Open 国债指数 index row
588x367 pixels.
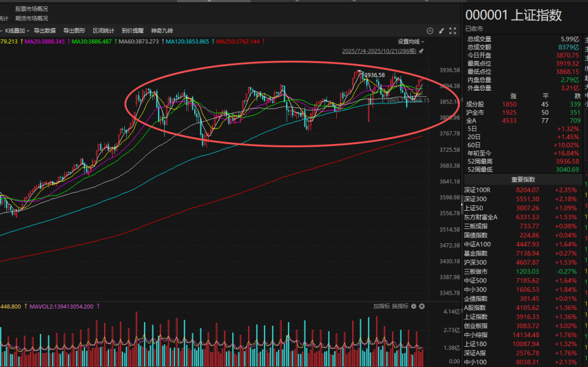(x=522, y=235)
